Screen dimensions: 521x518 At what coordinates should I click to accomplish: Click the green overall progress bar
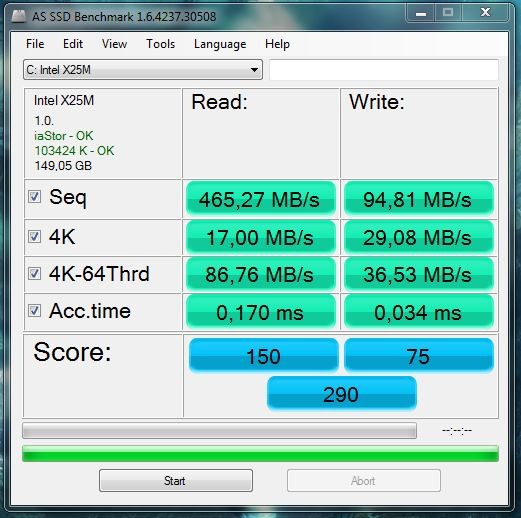pyautogui.click(x=260, y=453)
